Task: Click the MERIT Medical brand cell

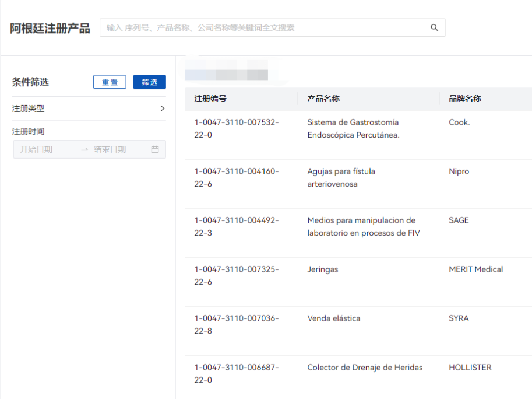Action: pos(475,269)
